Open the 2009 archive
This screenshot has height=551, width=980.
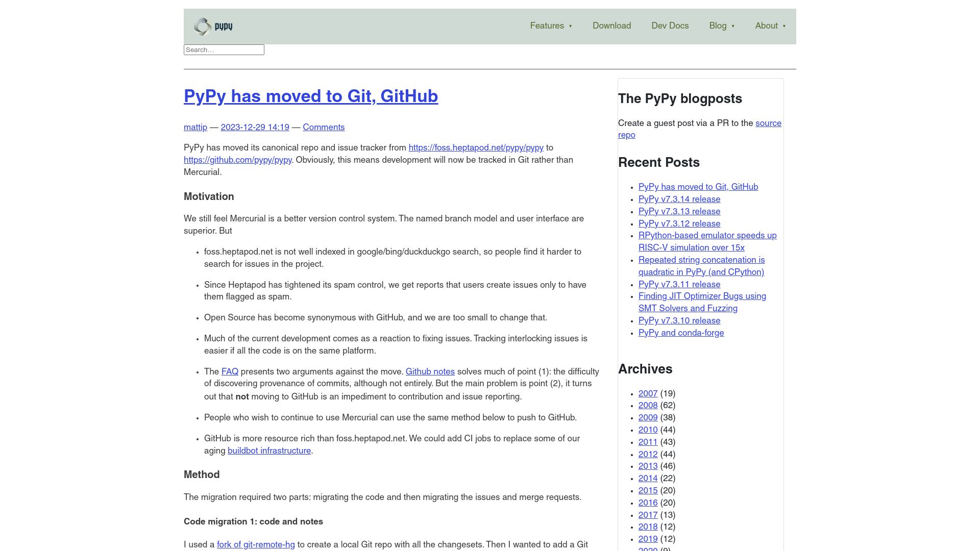coord(648,418)
